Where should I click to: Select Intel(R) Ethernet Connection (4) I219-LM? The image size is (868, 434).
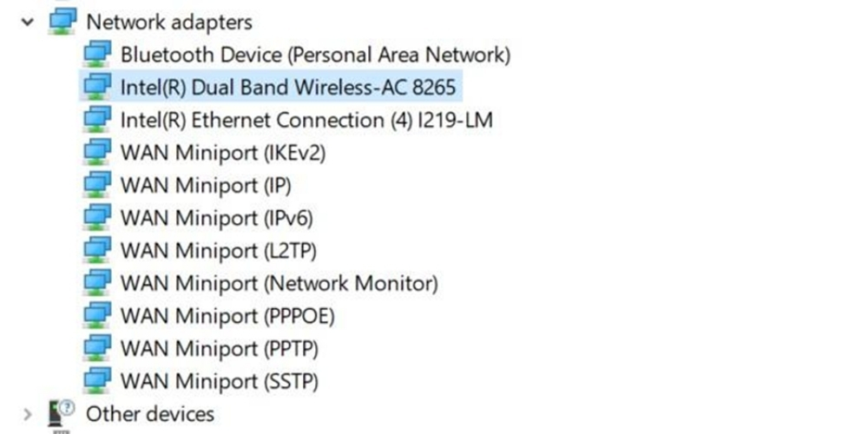[x=306, y=120]
